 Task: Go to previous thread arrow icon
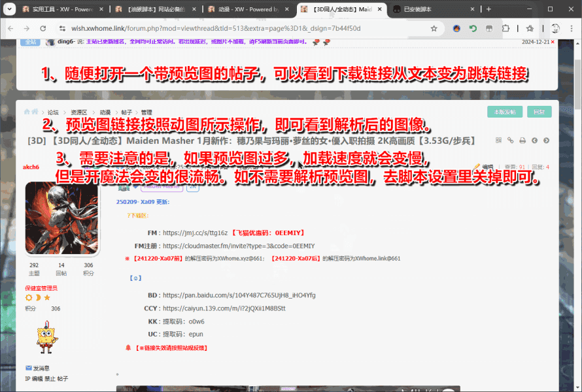(x=534, y=140)
